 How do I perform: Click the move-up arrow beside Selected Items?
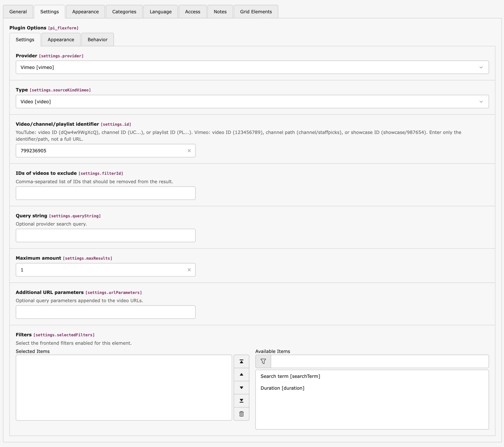coord(241,375)
